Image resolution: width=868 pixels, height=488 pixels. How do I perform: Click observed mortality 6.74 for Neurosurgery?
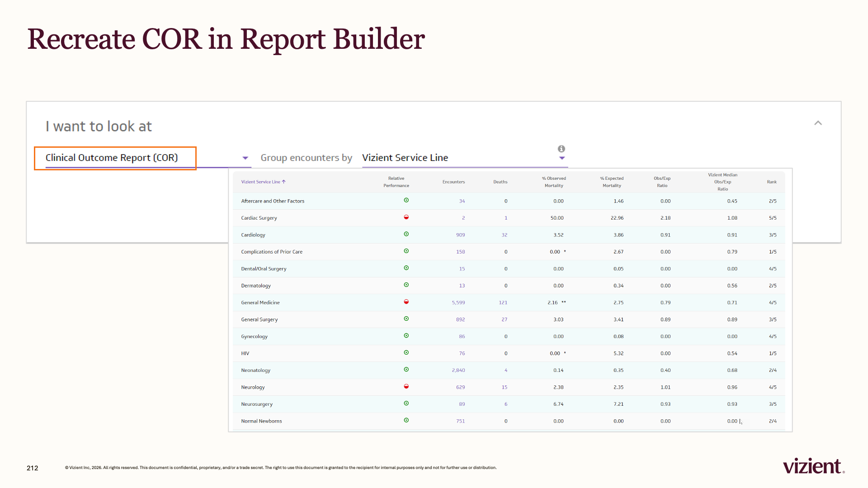click(x=558, y=404)
